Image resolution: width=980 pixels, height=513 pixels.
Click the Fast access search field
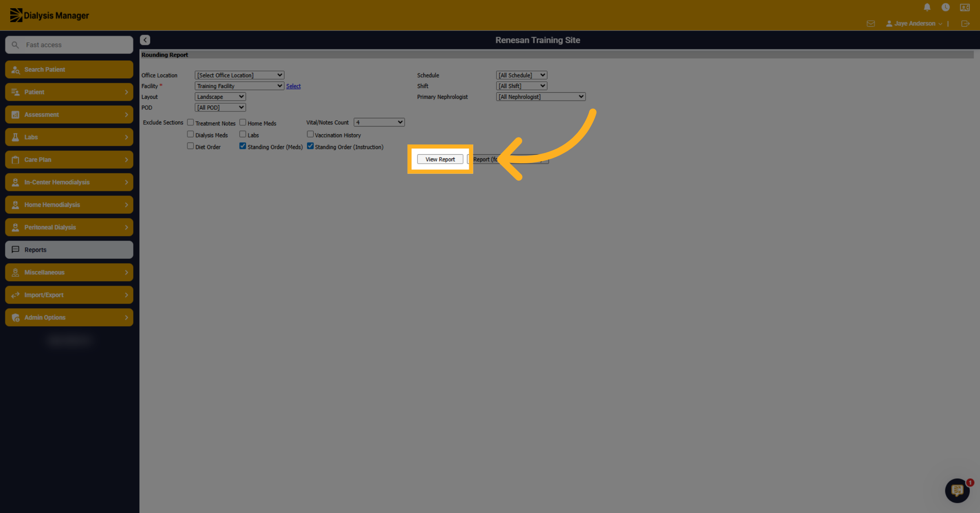point(69,45)
